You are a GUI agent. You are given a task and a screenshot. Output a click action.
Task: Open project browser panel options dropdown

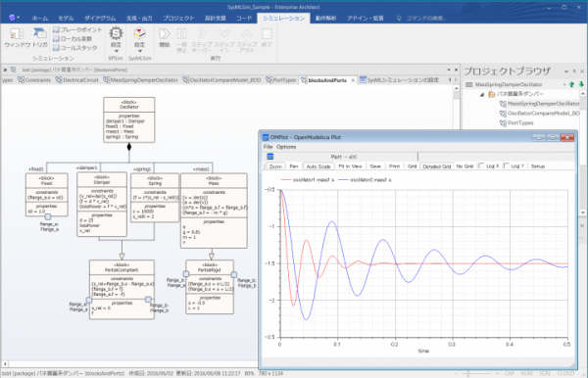[566, 71]
